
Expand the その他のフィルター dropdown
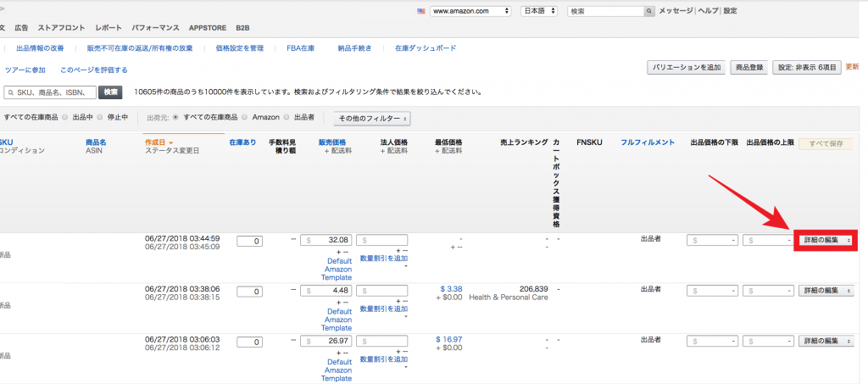[373, 118]
